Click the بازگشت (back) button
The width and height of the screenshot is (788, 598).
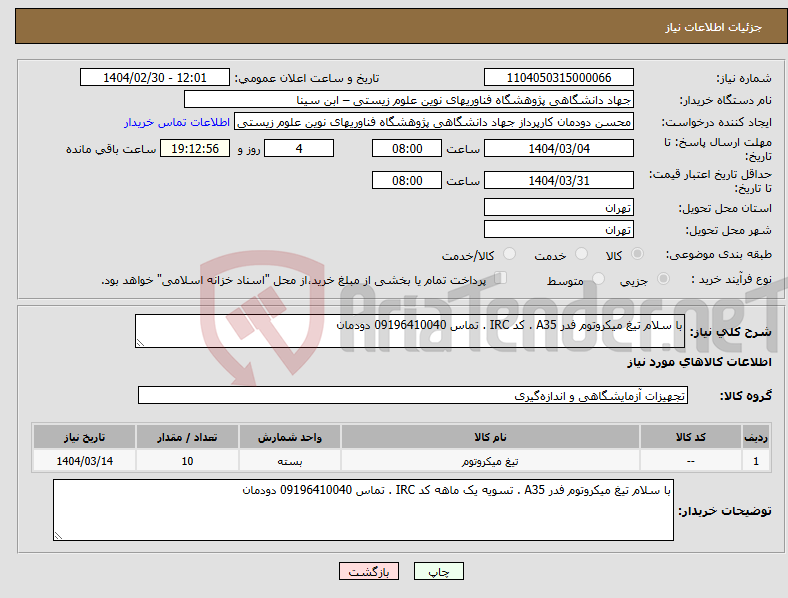pyautogui.click(x=369, y=571)
